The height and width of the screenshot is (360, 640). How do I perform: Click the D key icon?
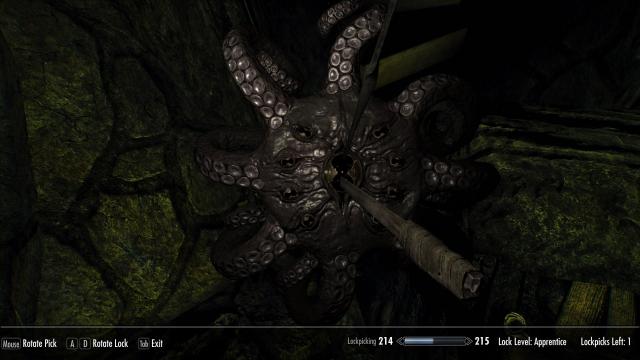pyautogui.click(x=85, y=344)
